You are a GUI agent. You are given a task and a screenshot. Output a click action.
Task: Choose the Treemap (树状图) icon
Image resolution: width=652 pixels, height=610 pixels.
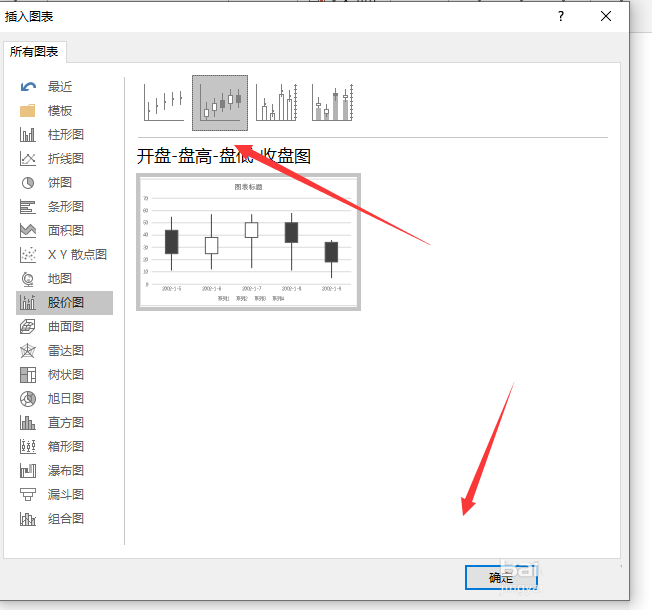(x=28, y=375)
